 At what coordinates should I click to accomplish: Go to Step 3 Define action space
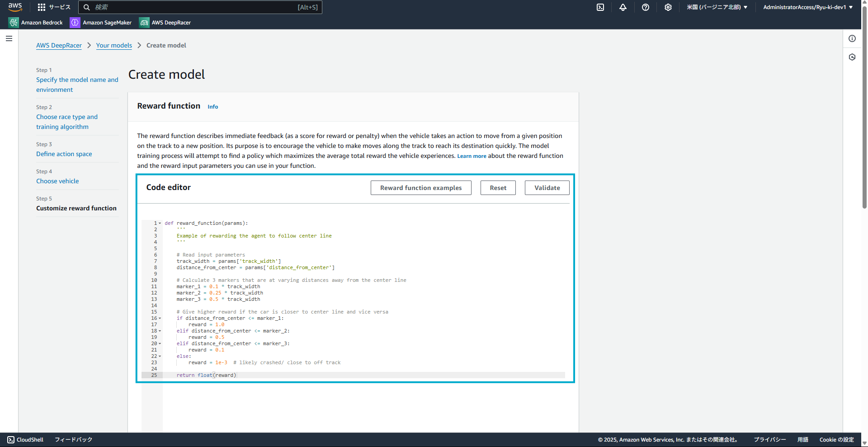[x=64, y=154]
